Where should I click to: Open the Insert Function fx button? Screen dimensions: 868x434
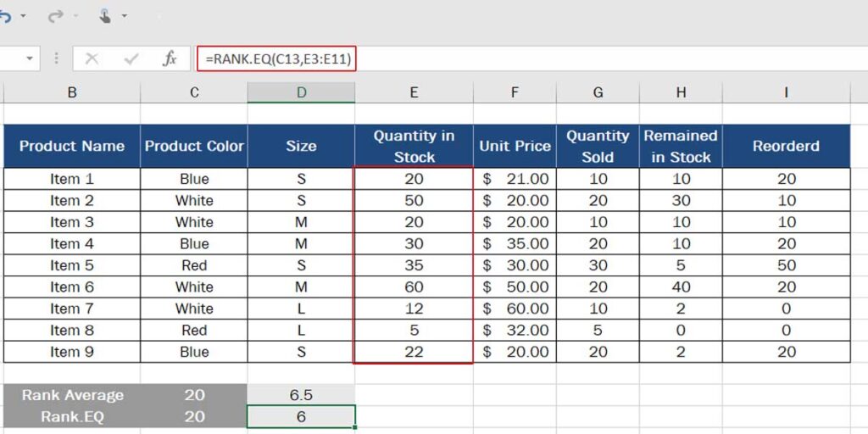pyautogui.click(x=170, y=58)
